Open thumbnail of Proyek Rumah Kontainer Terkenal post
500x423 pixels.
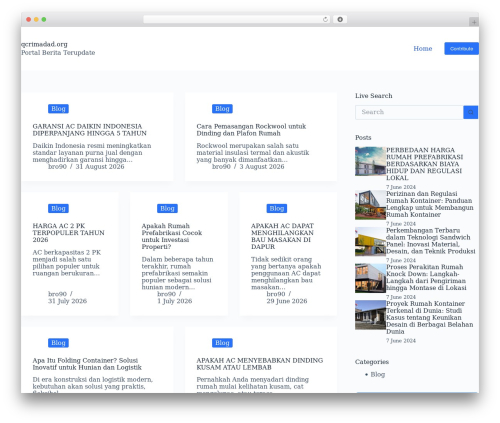[370, 315]
